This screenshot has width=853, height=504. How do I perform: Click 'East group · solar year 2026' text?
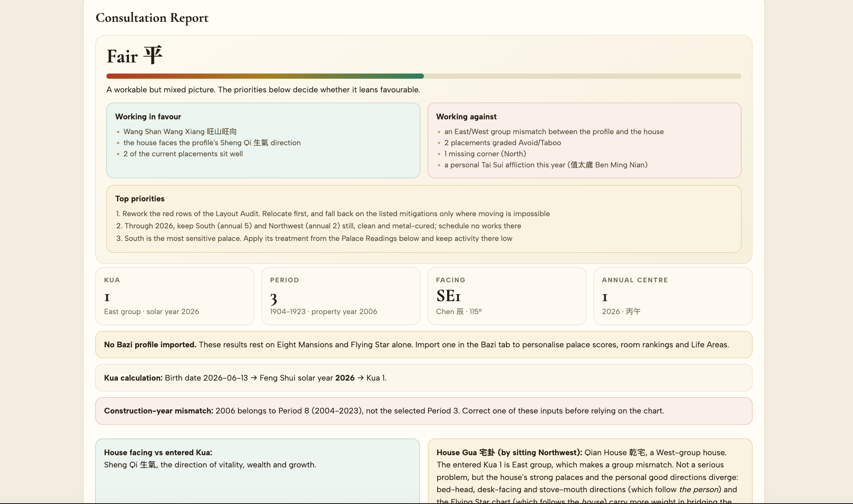pos(152,311)
